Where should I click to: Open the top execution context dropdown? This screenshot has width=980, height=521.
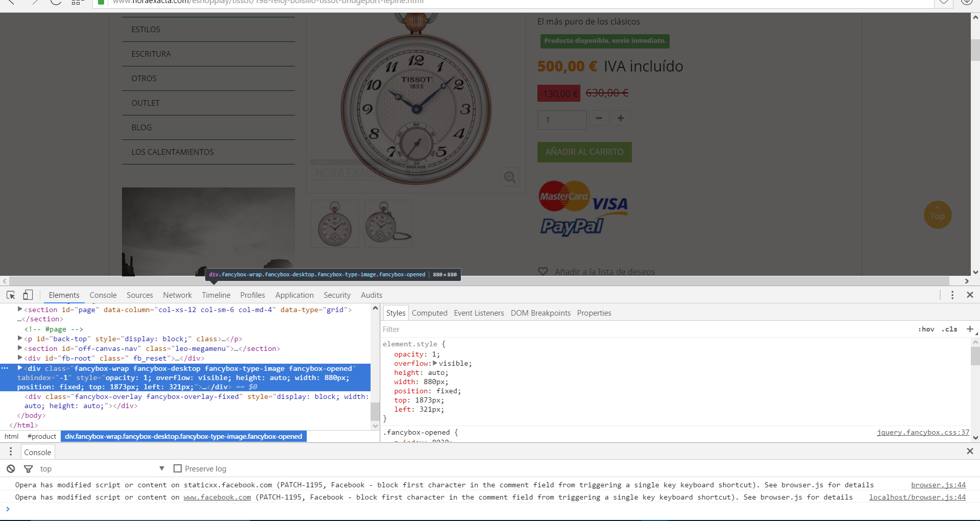coord(102,469)
